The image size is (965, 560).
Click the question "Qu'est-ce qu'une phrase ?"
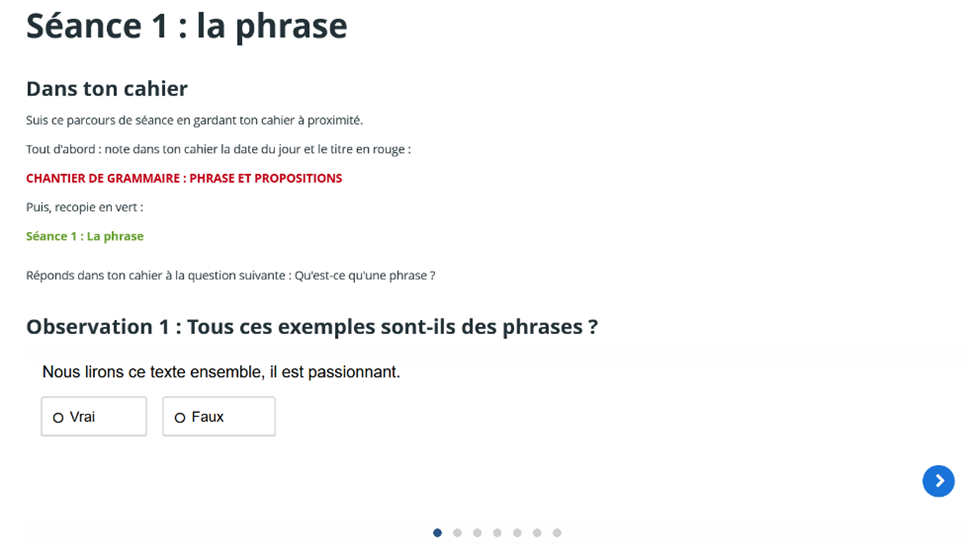pyautogui.click(x=364, y=275)
